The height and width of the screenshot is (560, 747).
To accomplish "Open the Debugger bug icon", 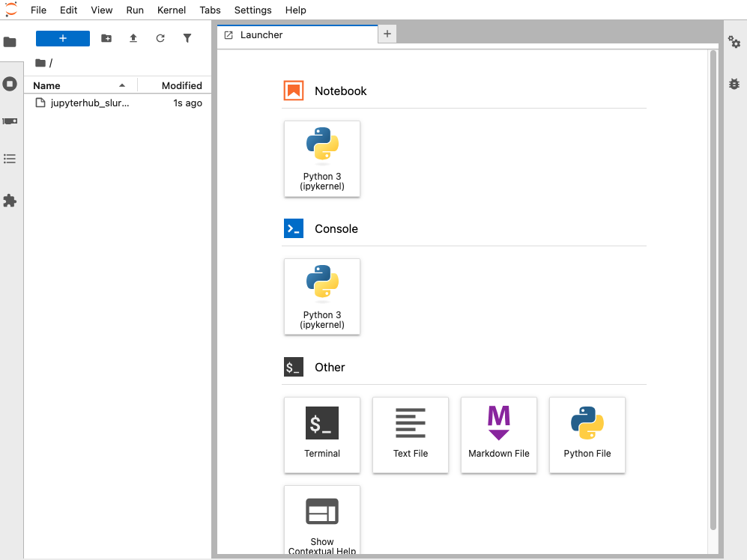I will [x=734, y=84].
